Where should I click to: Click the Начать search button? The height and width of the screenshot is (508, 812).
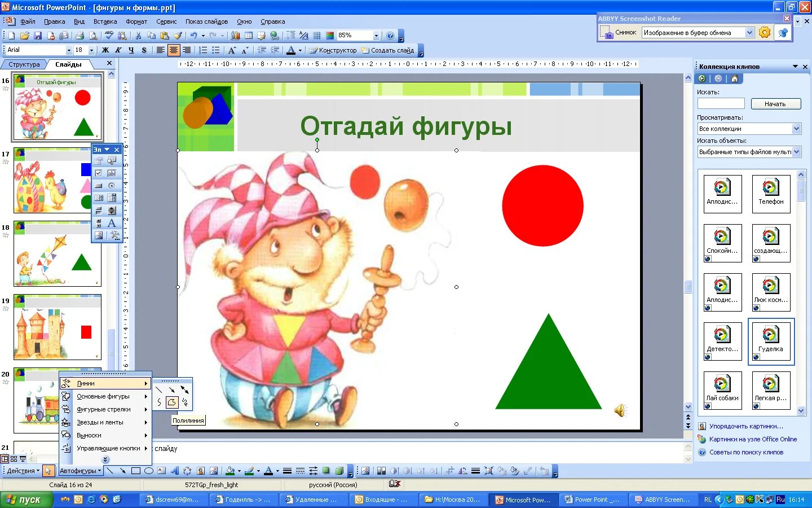pos(775,104)
